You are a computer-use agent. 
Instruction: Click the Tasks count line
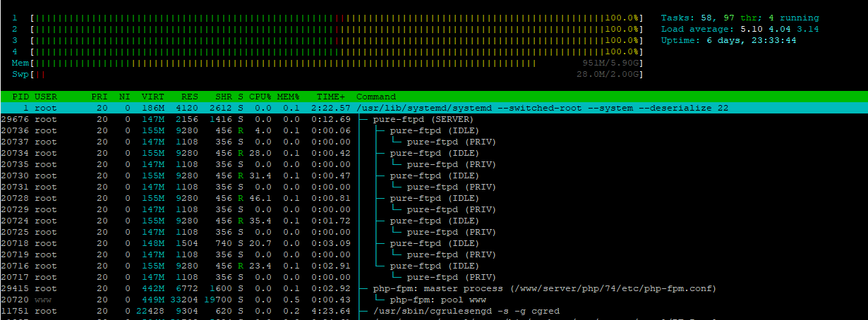740,18
